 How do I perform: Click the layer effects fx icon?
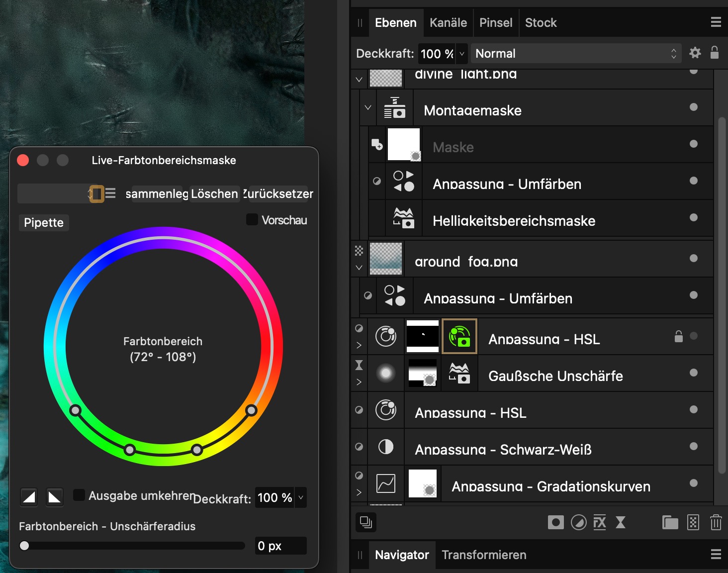point(600,522)
